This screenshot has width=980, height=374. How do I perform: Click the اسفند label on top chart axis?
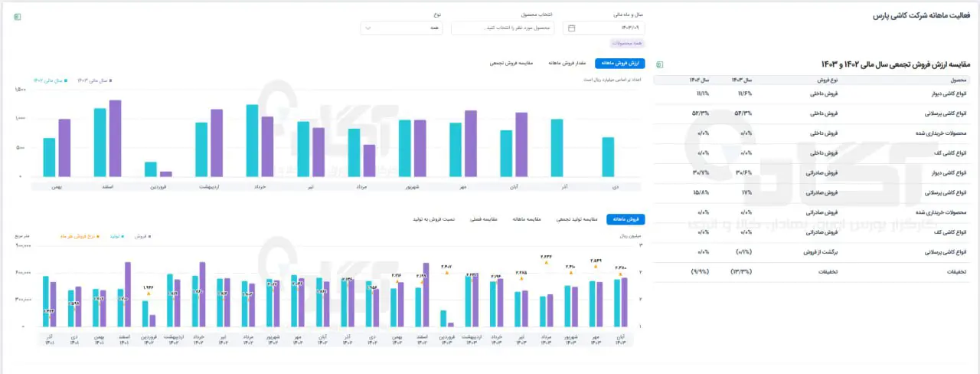point(108,185)
